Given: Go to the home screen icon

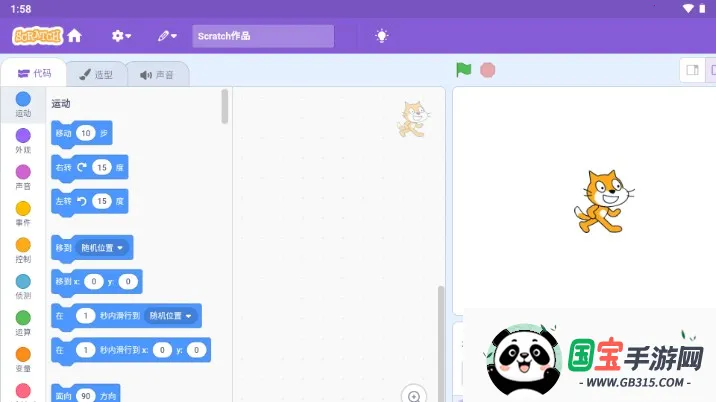Looking at the screenshot, I should point(74,36).
